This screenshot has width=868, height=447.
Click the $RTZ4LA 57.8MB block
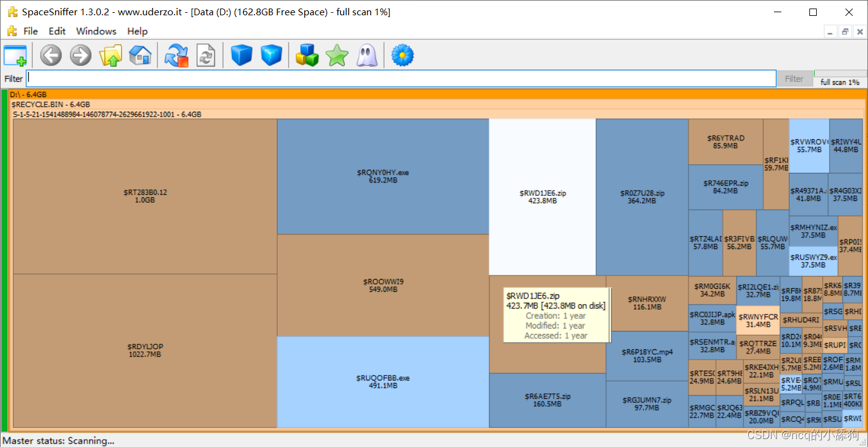[x=706, y=242]
